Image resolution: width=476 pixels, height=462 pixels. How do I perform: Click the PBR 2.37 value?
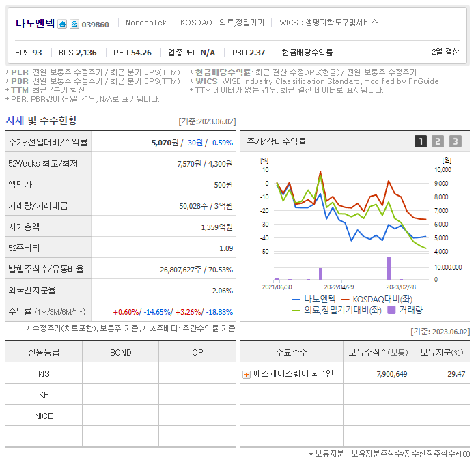click(249, 53)
